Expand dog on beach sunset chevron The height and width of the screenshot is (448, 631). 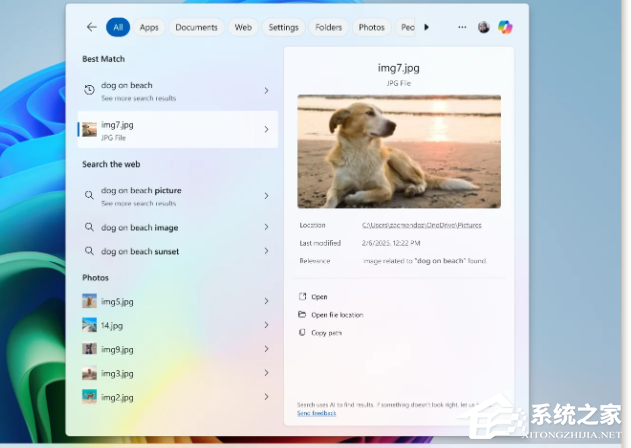(266, 252)
